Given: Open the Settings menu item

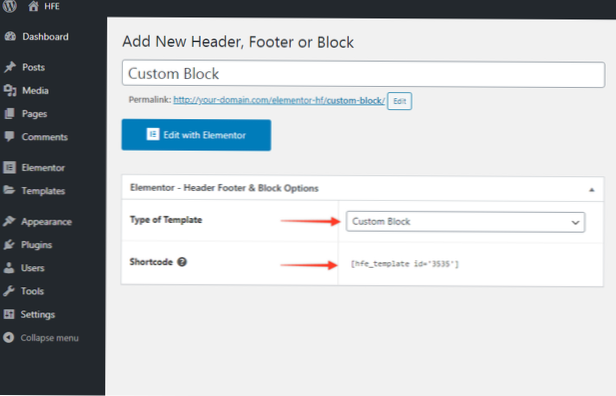Looking at the screenshot, I should point(38,315).
